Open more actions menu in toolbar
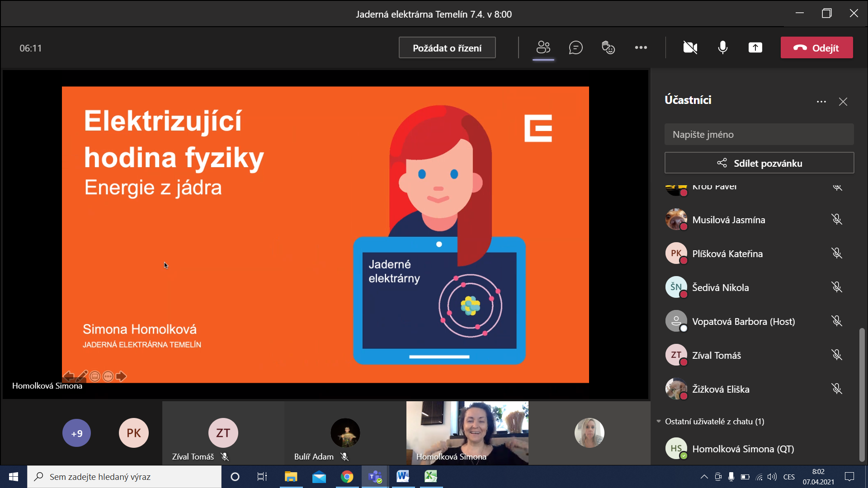The height and width of the screenshot is (488, 868). click(641, 47)
